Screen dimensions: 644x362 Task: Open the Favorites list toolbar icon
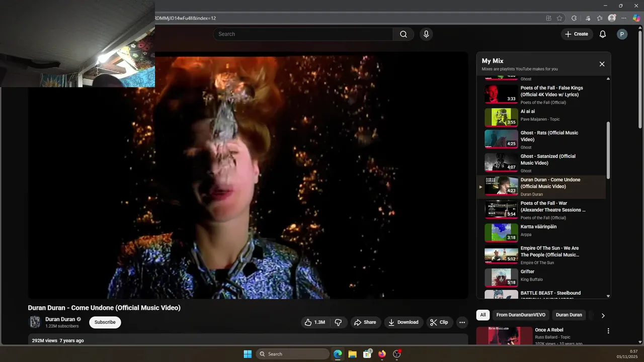(x=600, y=18)
